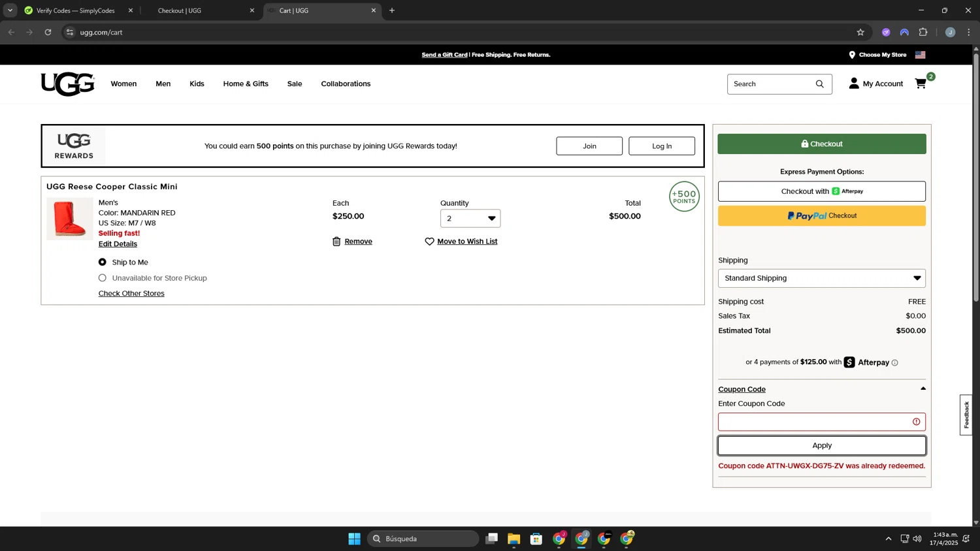Go back using browser back arrow
This screenshot has width=980, height=551.
[11, 32]
